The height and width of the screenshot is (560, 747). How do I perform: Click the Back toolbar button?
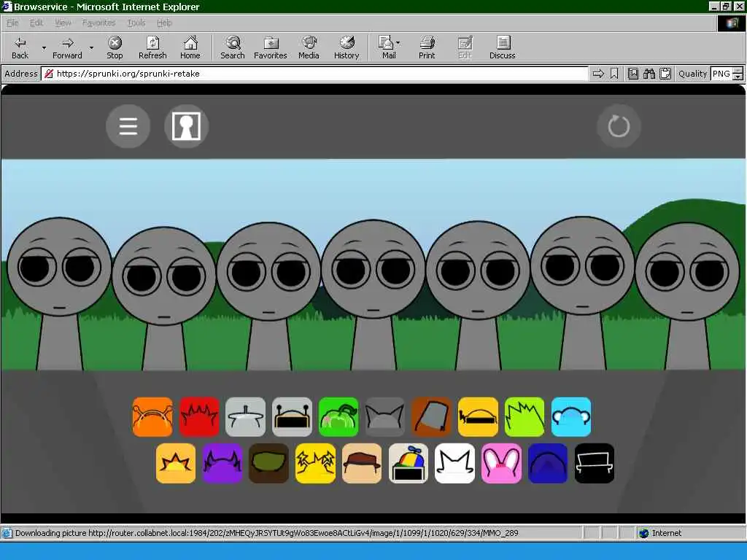click(x=20, y=47)
